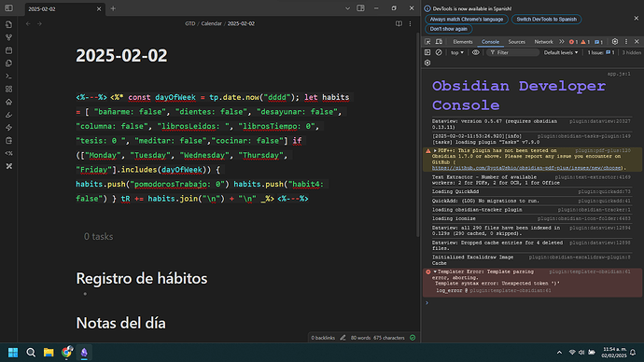Image resolution: width=644 pixels, height=362 pixels.
Task: Open the command palette terminal icon
Action: tap(8, 77)
